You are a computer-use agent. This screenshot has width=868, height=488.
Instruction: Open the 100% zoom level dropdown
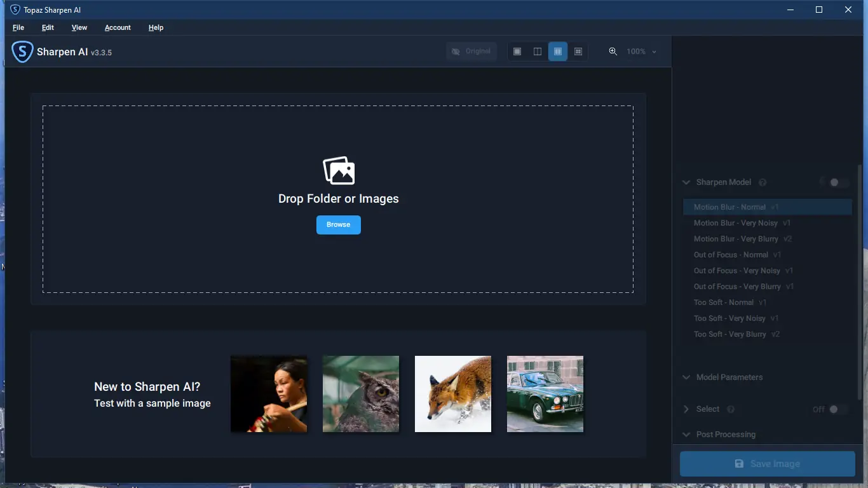click(642, 51)
